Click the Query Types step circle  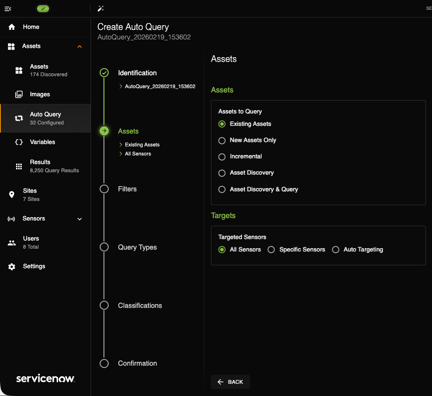pyautogui.click(x=104, y=247)
